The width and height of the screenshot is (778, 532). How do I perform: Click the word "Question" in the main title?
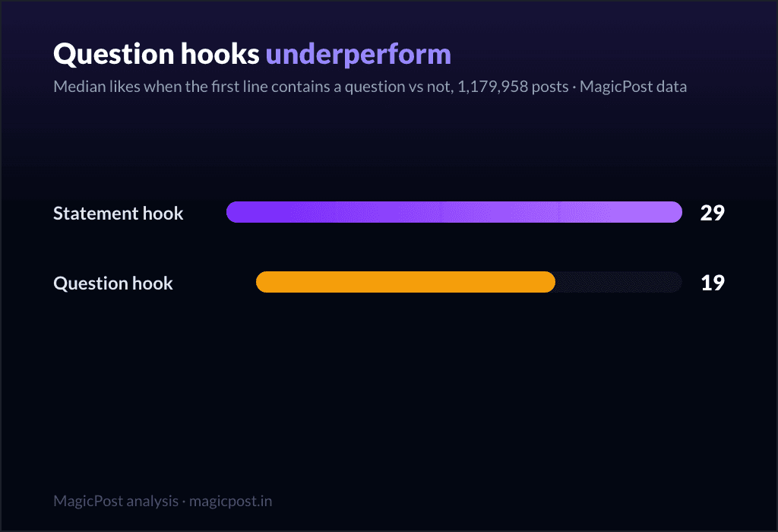point(114,55)
